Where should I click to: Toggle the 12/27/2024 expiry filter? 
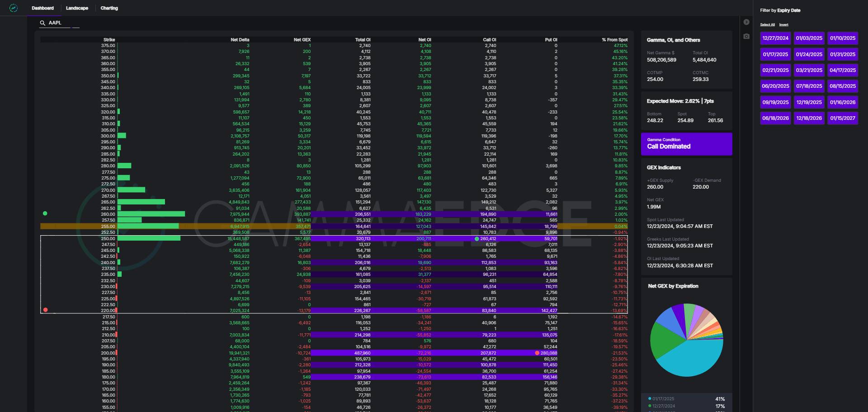coord(775,38)
